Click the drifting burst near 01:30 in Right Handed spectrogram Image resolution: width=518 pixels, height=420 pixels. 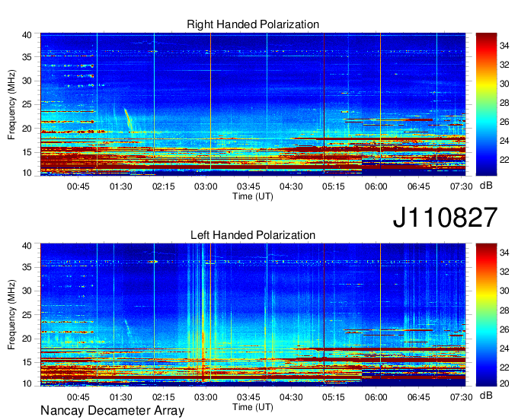pos(128,119)
